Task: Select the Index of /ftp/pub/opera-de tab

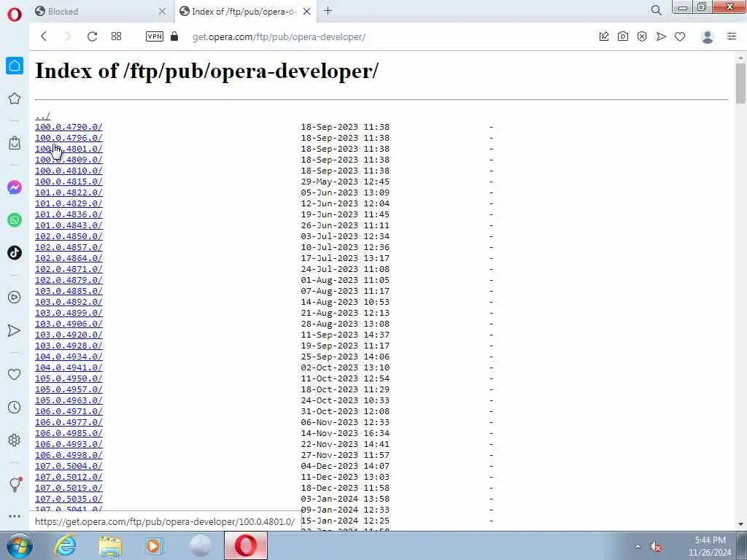Action: [x=244, y=12]
